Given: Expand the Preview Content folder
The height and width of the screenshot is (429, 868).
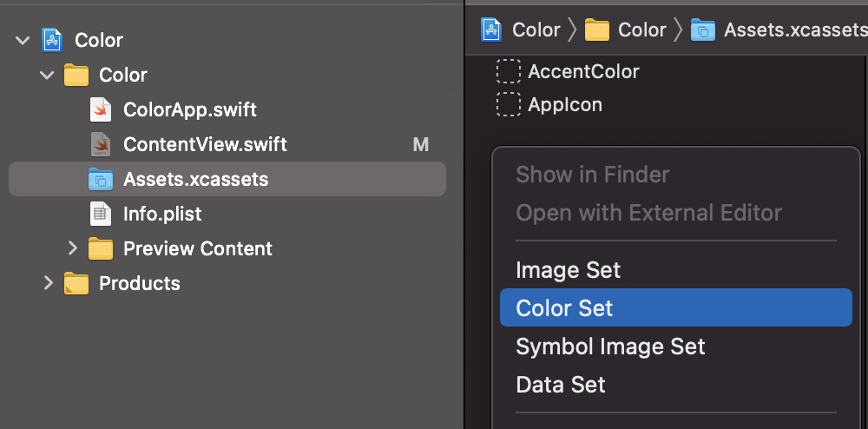Looking at the screenshot, I should (x=72, y=249).
